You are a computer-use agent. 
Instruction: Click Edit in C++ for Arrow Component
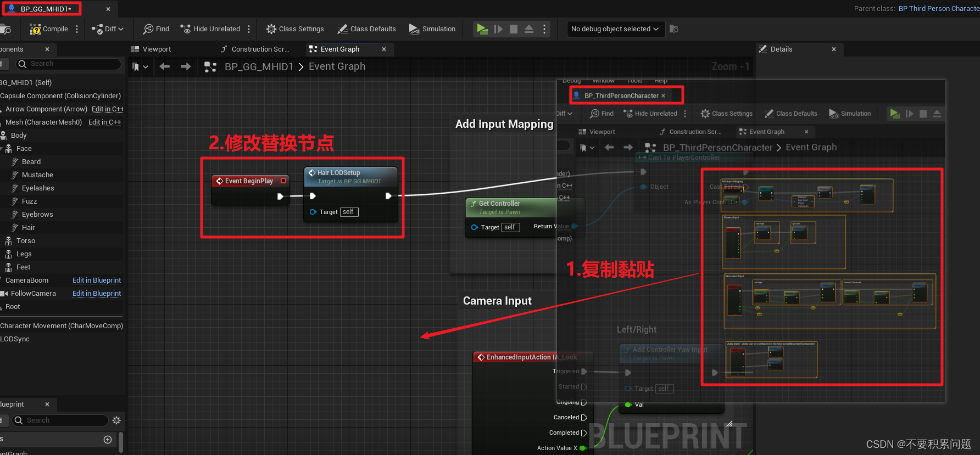[x=107, y=109]
